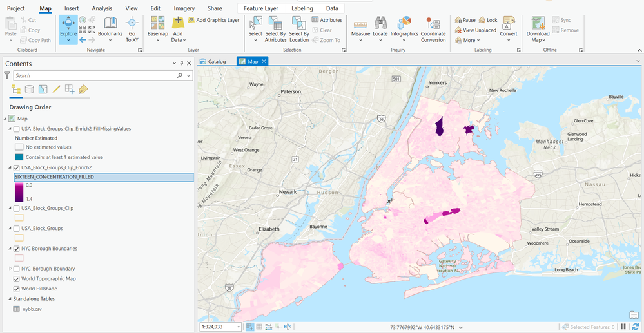Open the Explore tool dropdown arrow
This screenshot has width=644, height=333.
point(68,40)
